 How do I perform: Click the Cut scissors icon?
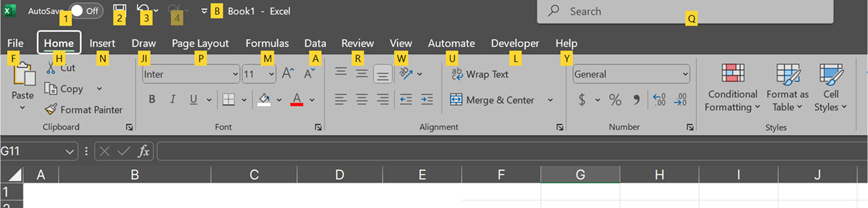point(51,68)
